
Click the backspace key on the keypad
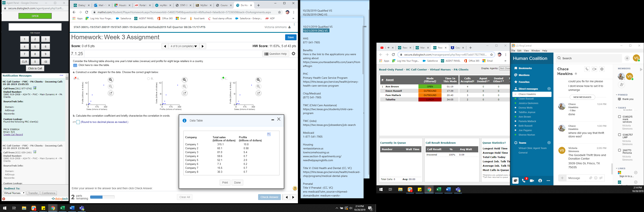45,62
